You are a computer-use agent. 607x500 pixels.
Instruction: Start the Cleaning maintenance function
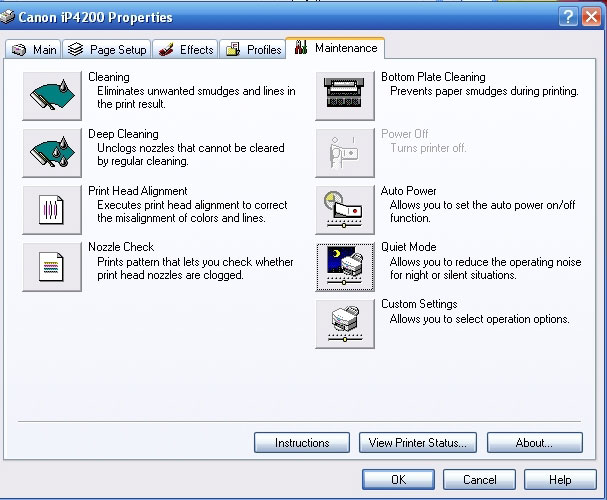52,96
